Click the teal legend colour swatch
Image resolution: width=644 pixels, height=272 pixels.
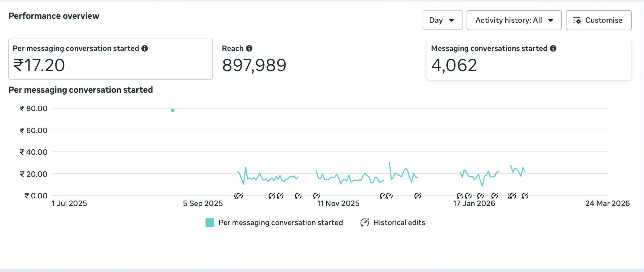pyautogui.click(x=210, y=223)
